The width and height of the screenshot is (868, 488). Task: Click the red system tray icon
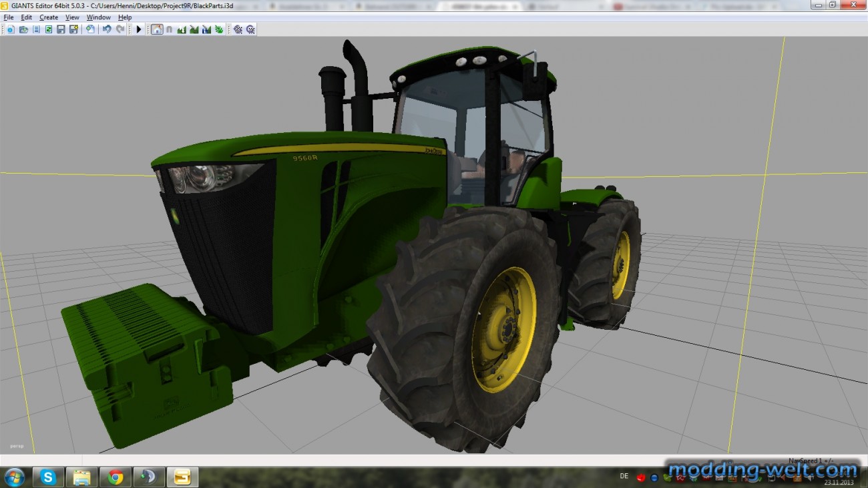pyautogui.click(x=640, y=478)
